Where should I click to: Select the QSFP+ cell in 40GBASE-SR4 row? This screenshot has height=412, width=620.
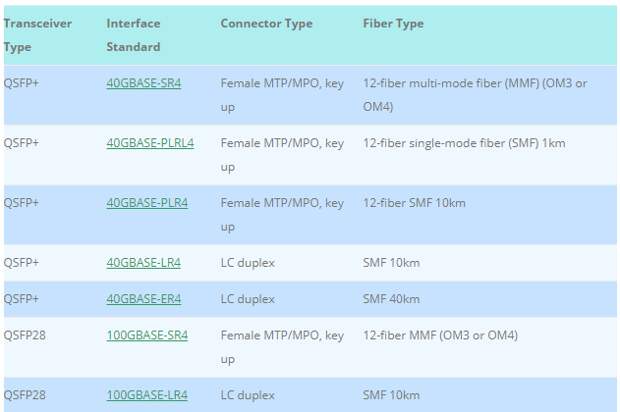click(x=21, y=83)
